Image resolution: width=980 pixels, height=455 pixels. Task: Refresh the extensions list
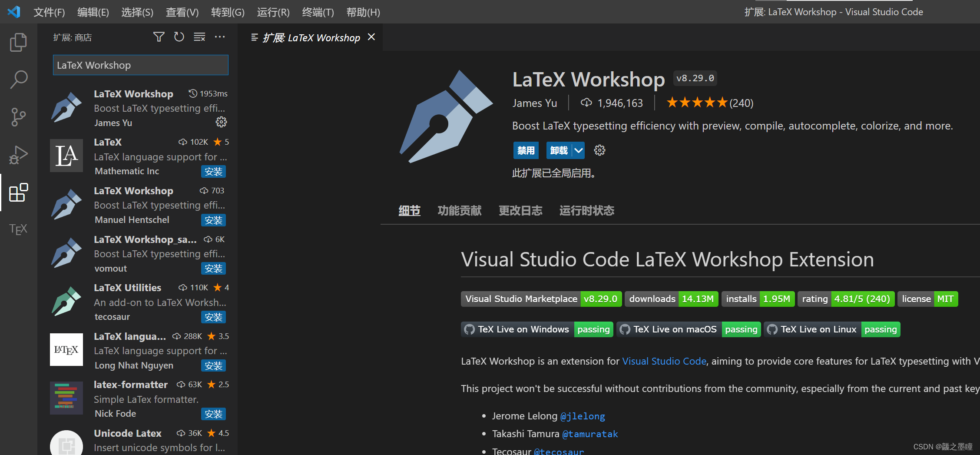(x=179, y=37)
